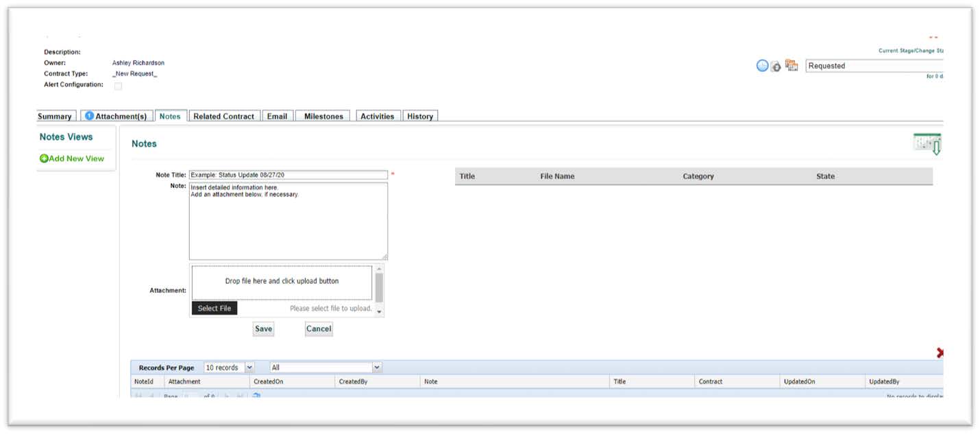This screenshot has height=434, width=980.
Task: Open the 10 records per page dropdown
Action: click(x=230, y=367)
